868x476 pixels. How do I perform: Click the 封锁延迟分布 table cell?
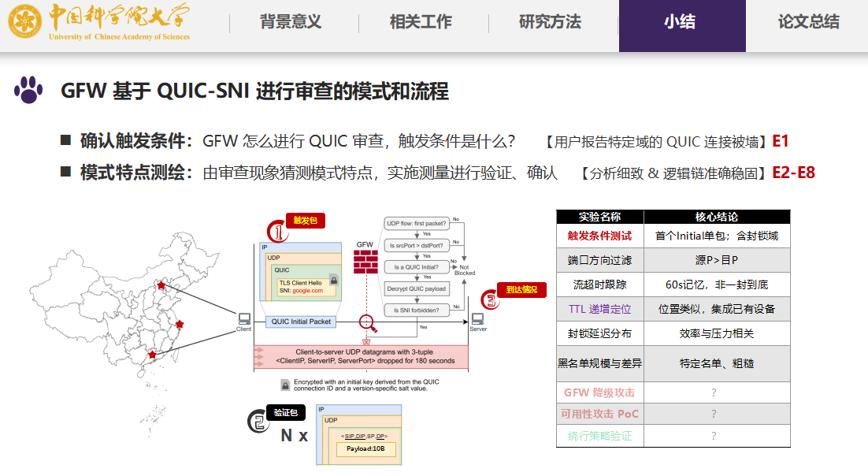point(600,333)
